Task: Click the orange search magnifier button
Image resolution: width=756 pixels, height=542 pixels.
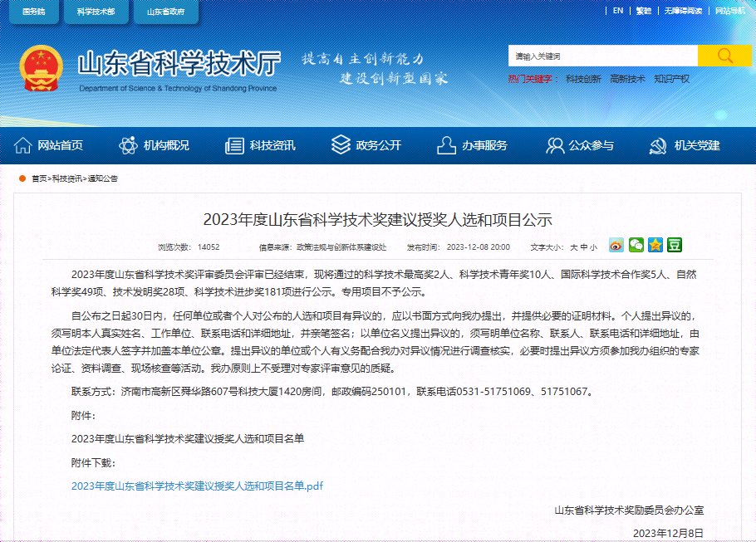Action: (x=724, y=56)
